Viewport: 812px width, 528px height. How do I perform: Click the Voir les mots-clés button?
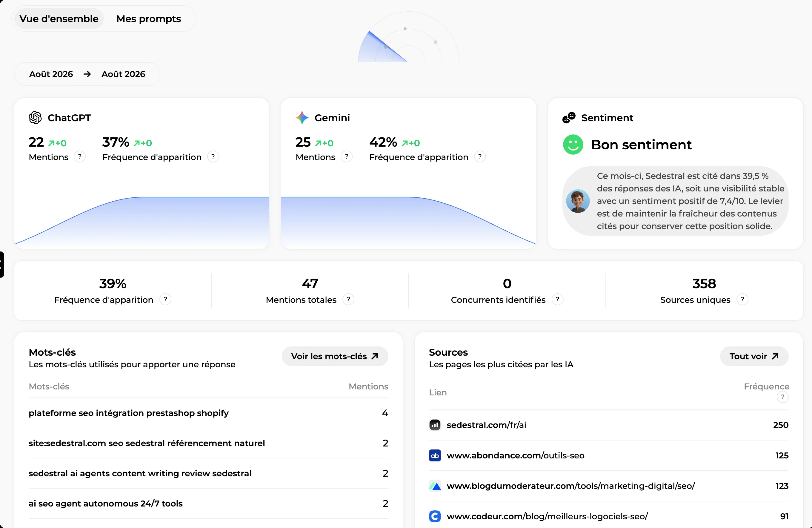(335, 356)
